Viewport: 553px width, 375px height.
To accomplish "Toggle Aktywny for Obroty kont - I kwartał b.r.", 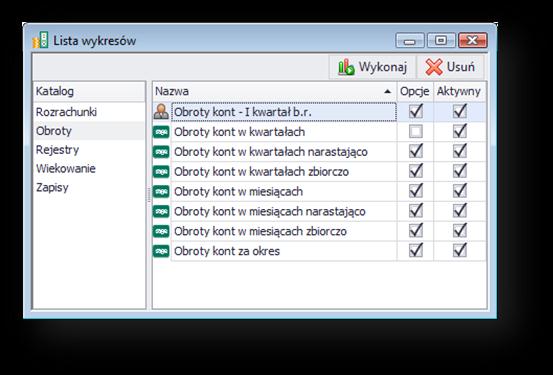I will click(460, 111).
